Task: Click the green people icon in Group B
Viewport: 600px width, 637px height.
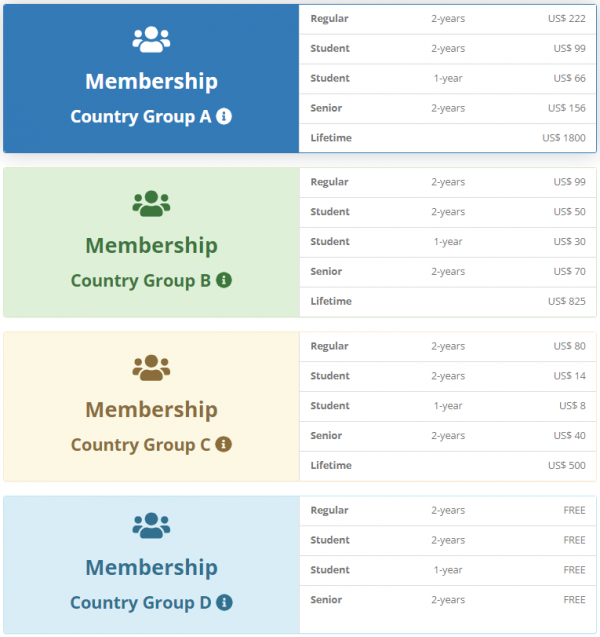Action: [x=152, y=204]
